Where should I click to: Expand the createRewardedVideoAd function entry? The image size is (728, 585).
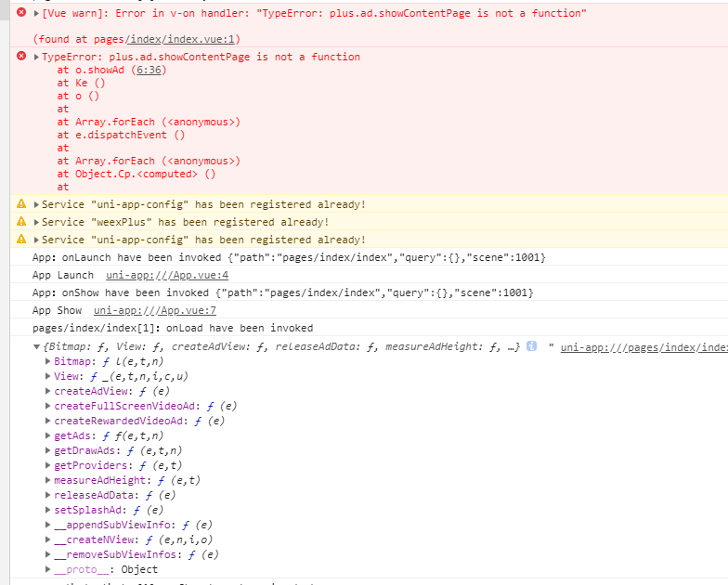[48, 421]
